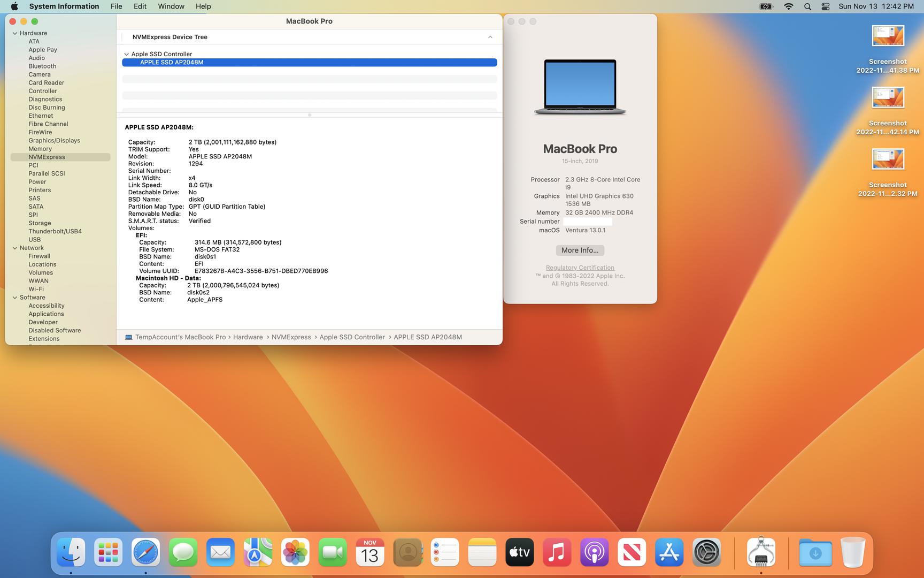Open the App Store Dock icon

(x=669, y=553)
